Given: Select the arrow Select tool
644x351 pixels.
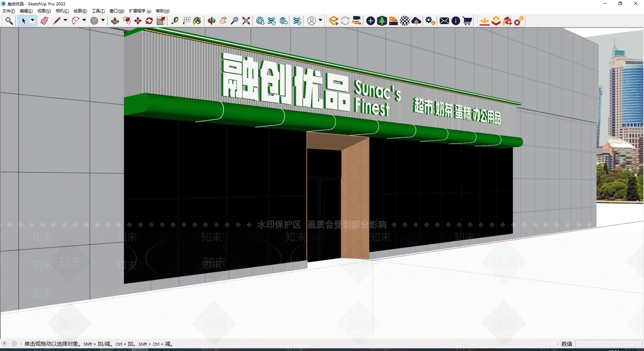Looking at the screenshot, I should 23,21.
